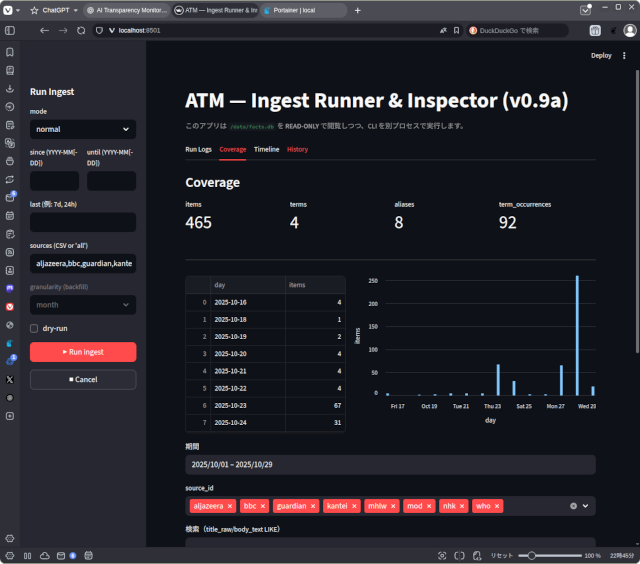Open the Run Logs tab

(199, 149)
